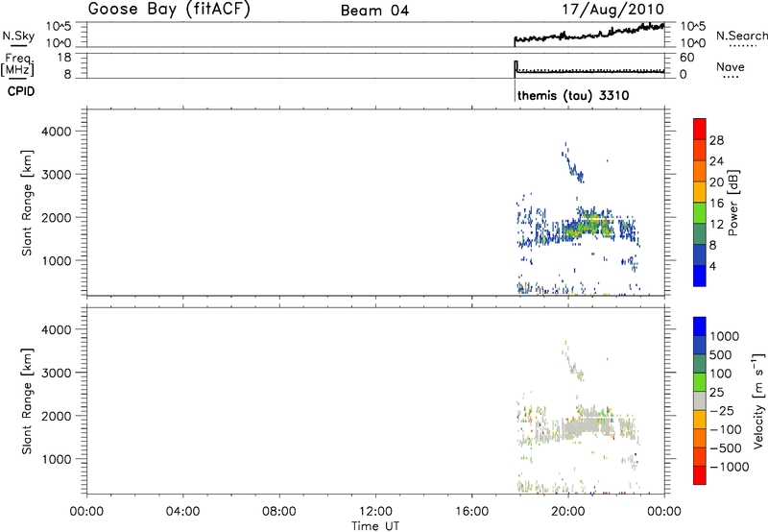Click the '12:00' time axis label

point(375,512)
